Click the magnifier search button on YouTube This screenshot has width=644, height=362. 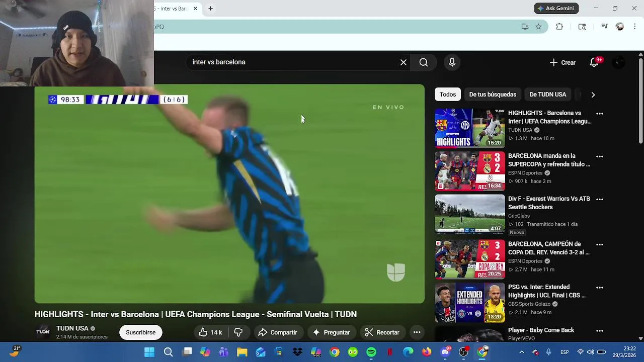click(424, 62)
